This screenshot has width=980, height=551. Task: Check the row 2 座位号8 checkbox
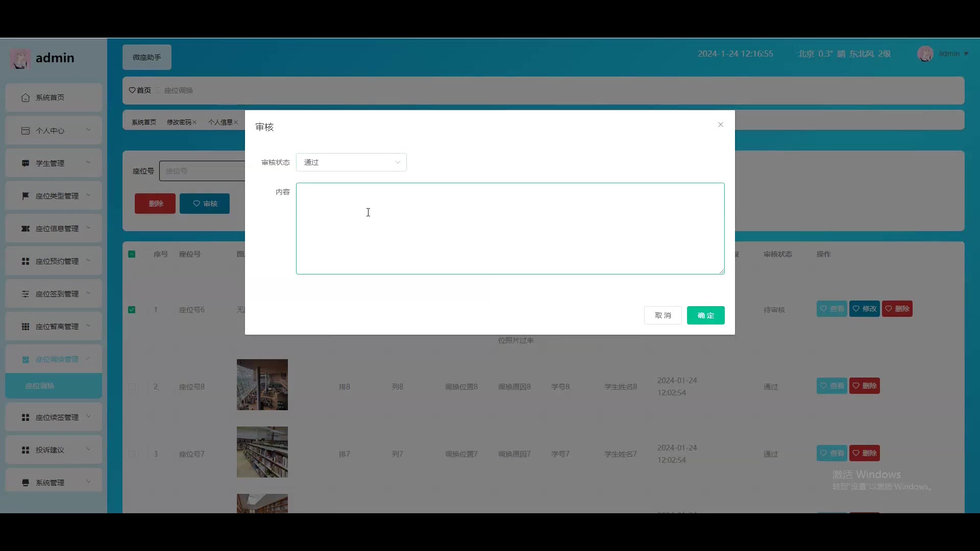point(132,387)
